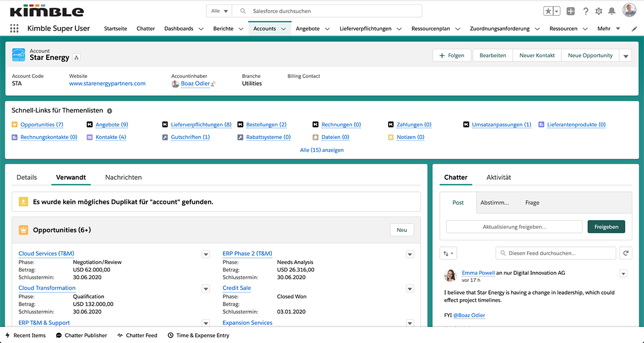Open the Cloud Transformation opportunity link
This screenshot has width=644, height=343.
tap(47, 288)
